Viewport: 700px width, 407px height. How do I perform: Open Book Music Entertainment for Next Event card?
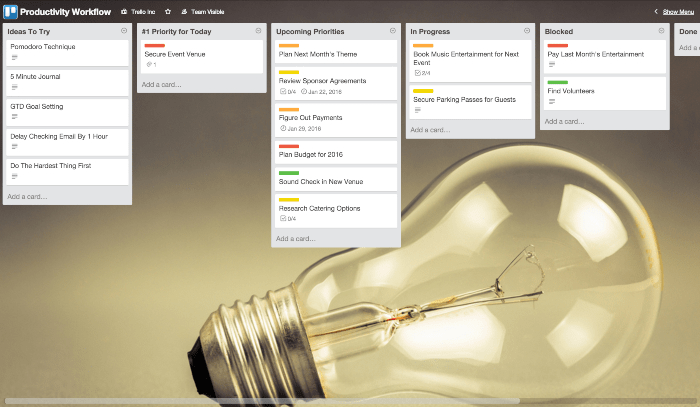(x=471, y=61)
